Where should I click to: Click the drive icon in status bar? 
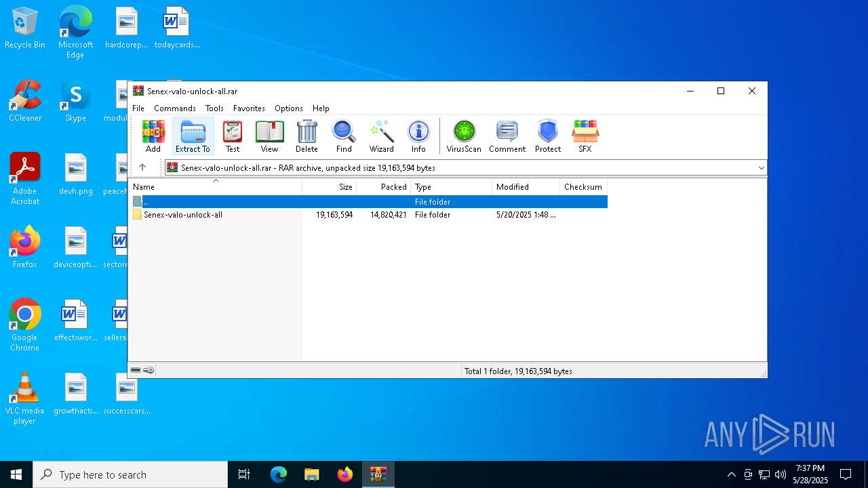pos(136,371)
